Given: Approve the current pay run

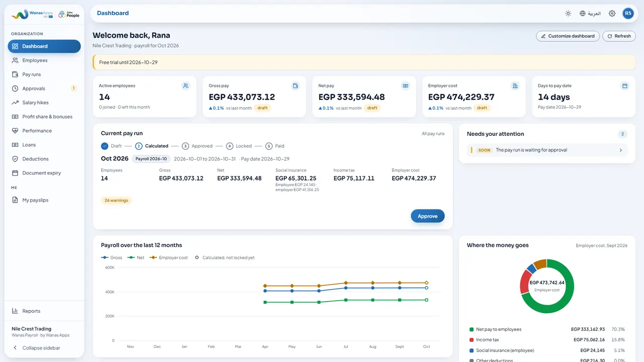Looking at the screenshot, I should click(x=428, y=216).
